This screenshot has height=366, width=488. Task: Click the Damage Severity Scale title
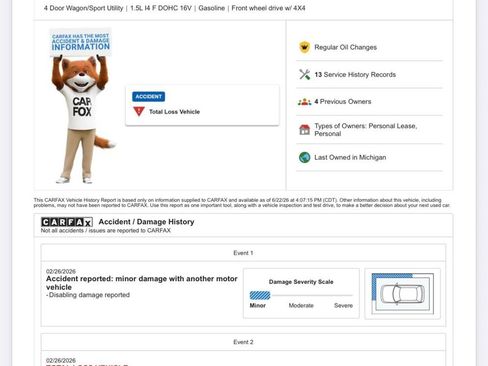301,282
